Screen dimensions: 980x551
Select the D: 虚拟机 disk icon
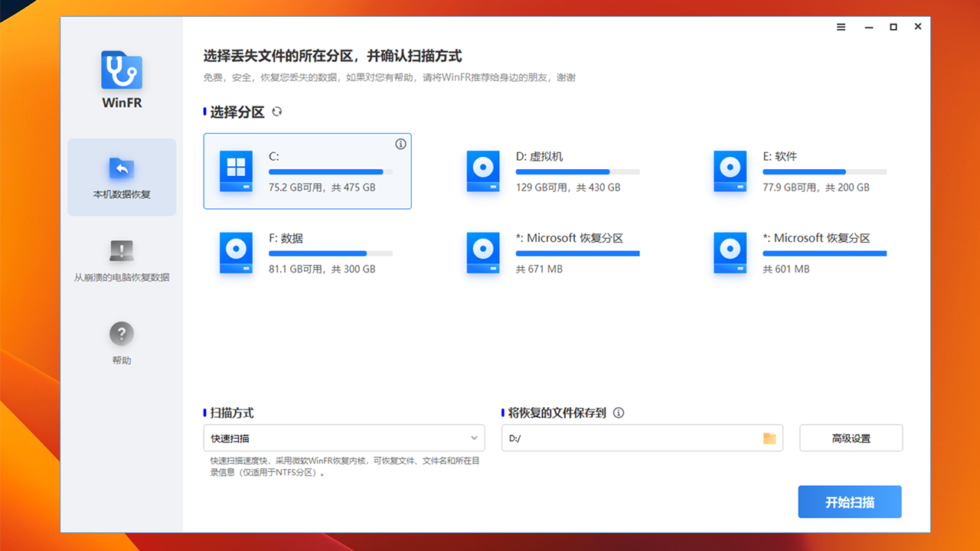483,171
